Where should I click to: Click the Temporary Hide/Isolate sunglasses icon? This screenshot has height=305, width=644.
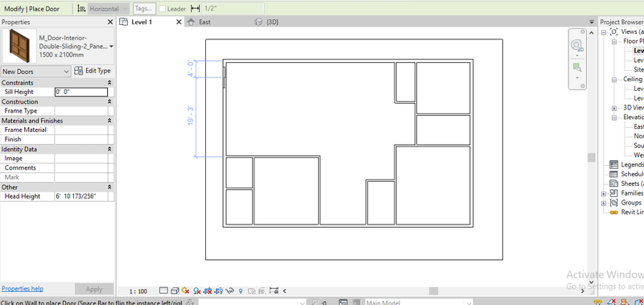pos(229,291)
